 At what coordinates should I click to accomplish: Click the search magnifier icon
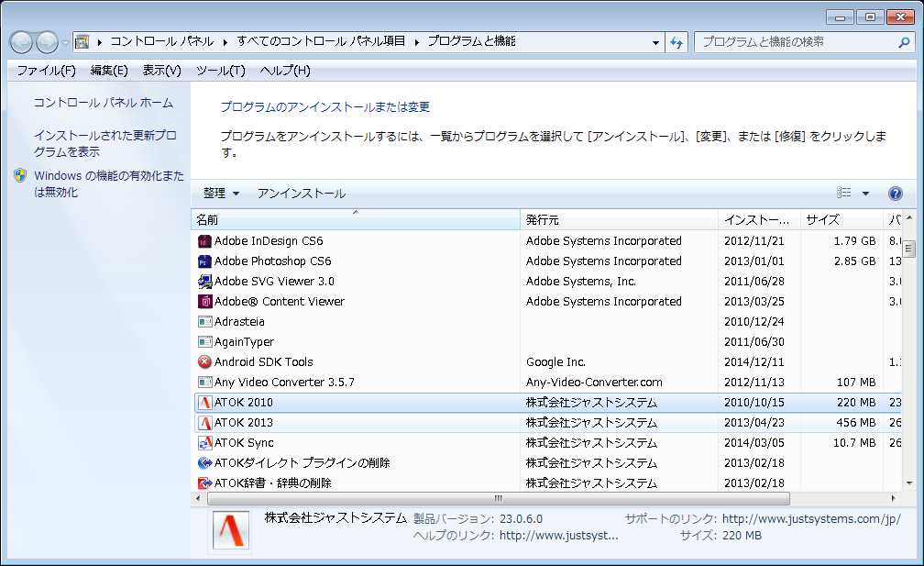(x=904, y=42)
